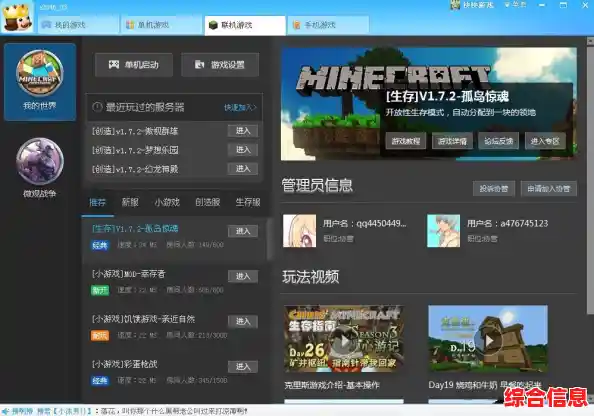Select the [小游戏]饥饿游戏-亲近自然 title
This screenshot has width=594, height=416.
(144, 319)
